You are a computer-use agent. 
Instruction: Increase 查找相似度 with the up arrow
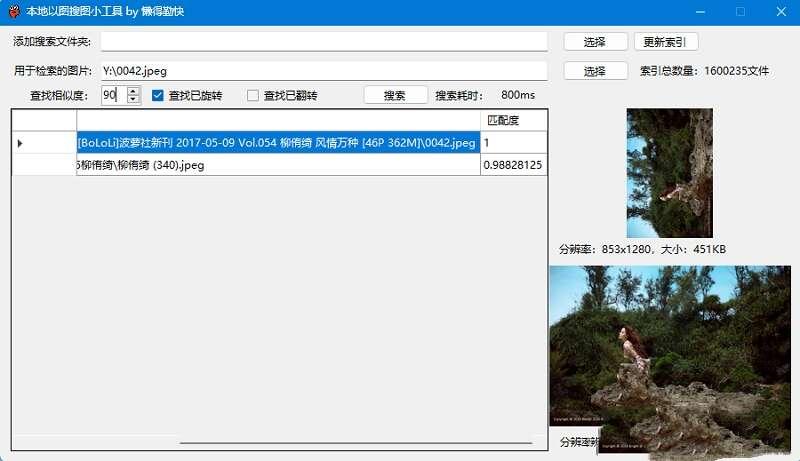[x=133, y=91]
